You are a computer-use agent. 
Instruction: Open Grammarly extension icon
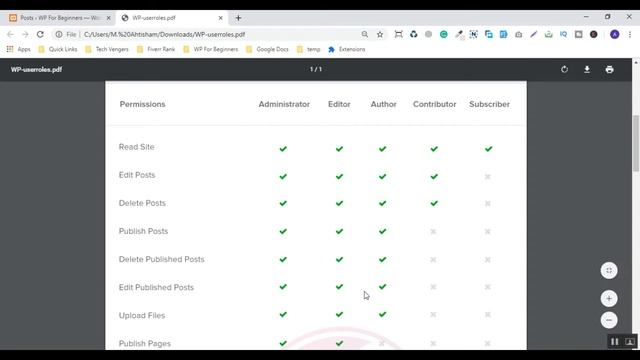coord(444,34)
